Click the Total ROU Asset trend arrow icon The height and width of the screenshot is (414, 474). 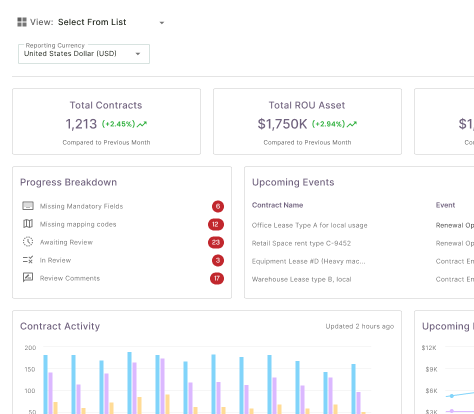point(352,124)
